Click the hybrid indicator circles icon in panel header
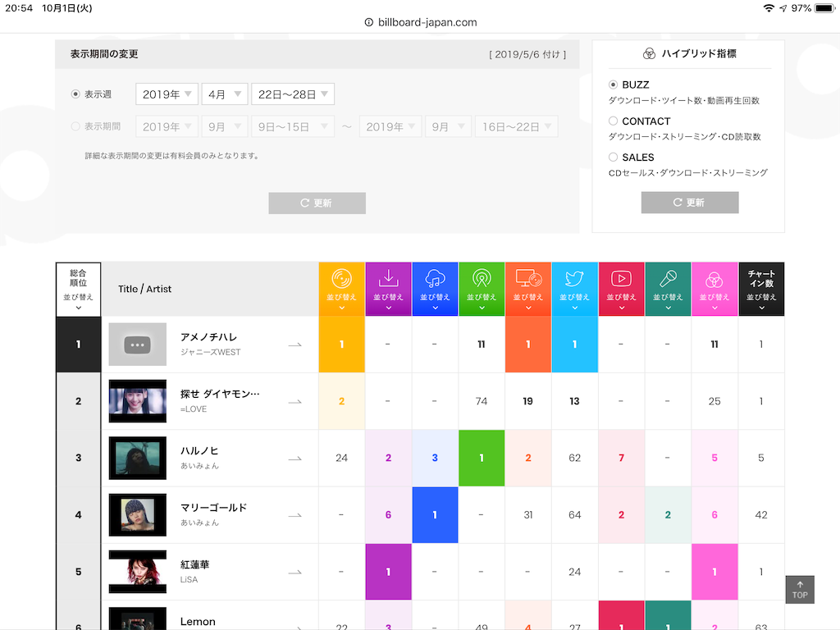 tap(649, 53)
